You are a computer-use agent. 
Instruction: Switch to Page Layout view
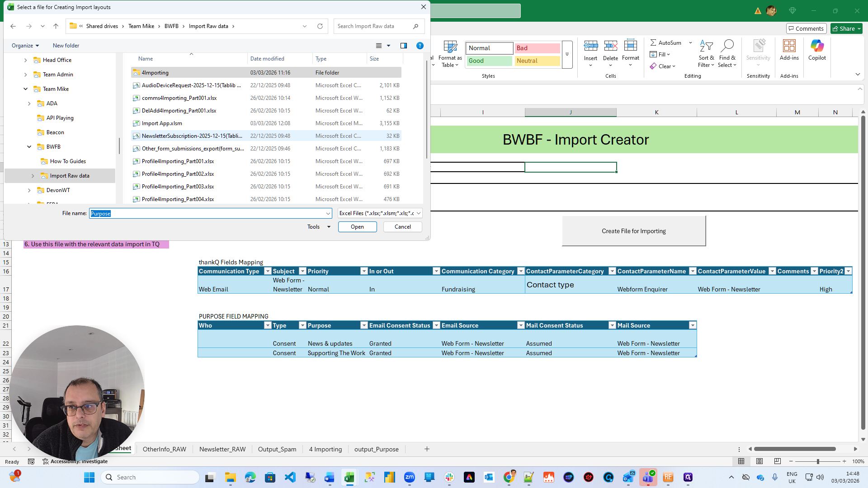759,461
